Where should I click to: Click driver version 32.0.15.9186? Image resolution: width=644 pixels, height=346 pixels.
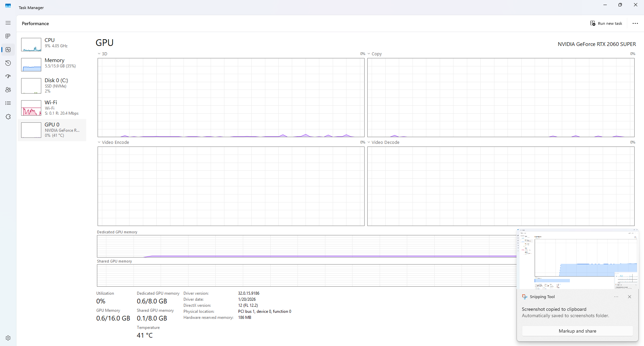point(249,293)
